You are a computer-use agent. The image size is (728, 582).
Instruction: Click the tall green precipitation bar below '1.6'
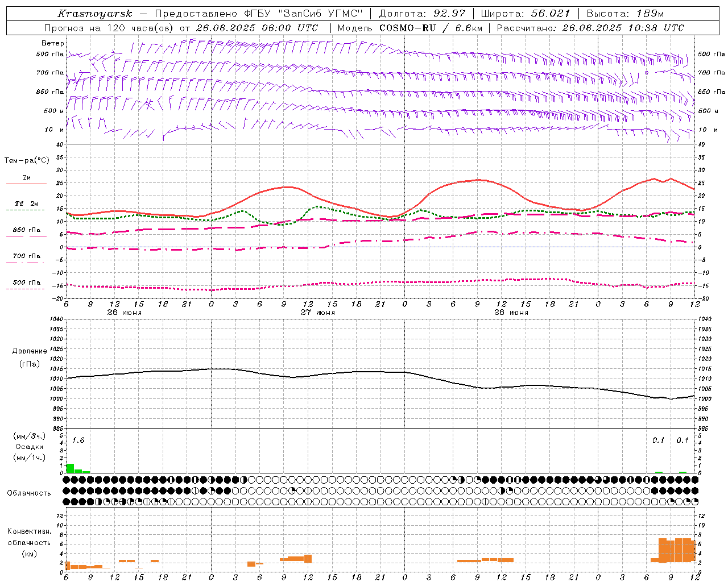(70, 468)
